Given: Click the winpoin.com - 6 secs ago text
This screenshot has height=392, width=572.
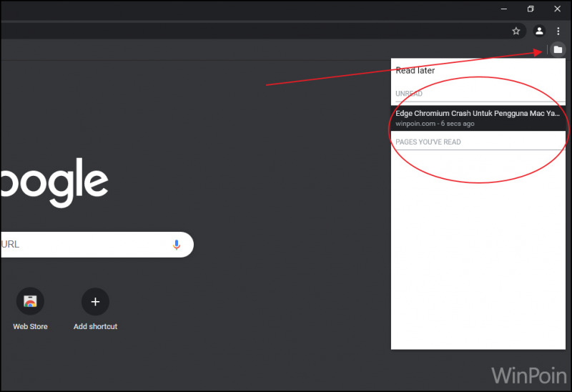Looking at the screenshot, I should 435,124.
